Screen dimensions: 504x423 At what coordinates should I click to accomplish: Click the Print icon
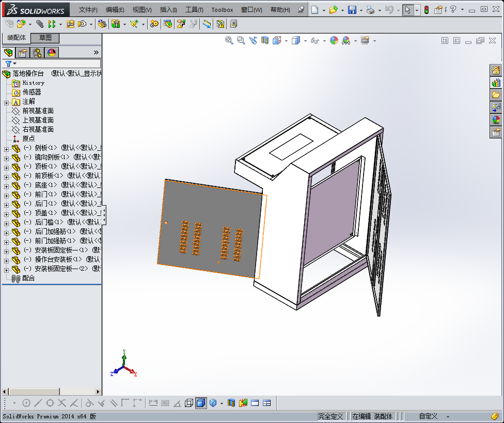pos(371,10)
